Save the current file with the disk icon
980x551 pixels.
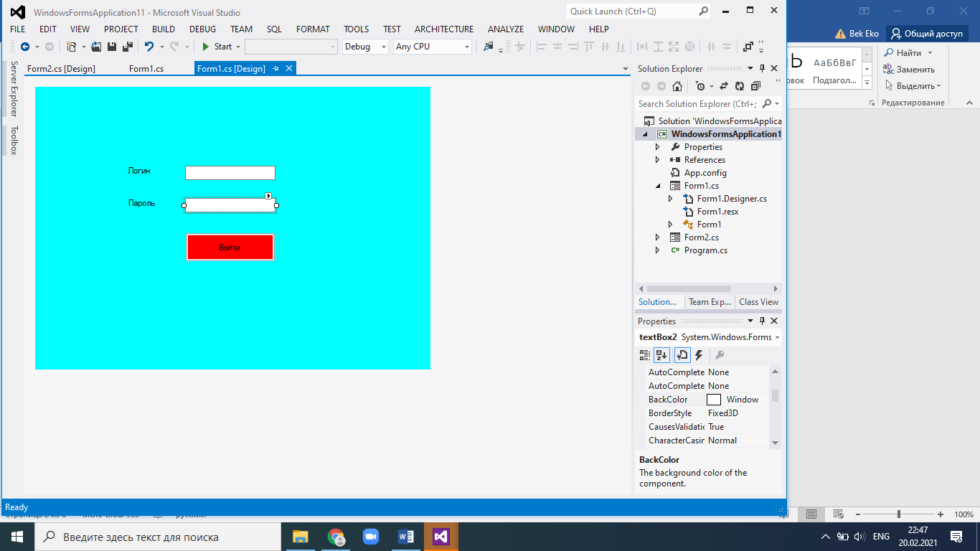pyautogui.click(x=112, y=47)
